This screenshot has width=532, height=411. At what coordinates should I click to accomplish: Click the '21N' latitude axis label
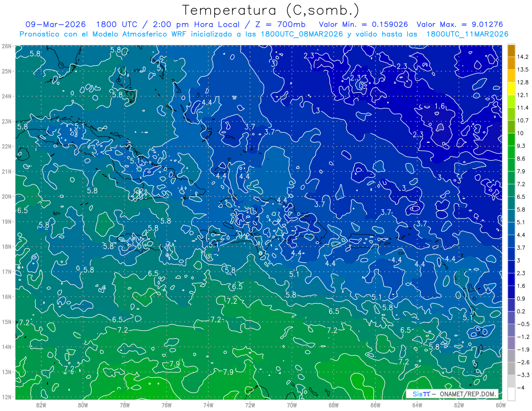pos(6,171)
